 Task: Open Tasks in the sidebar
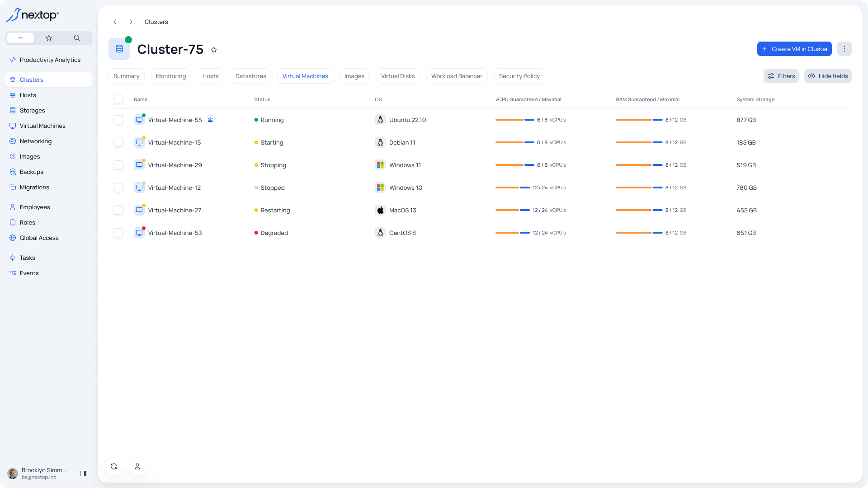coord(49,258)
